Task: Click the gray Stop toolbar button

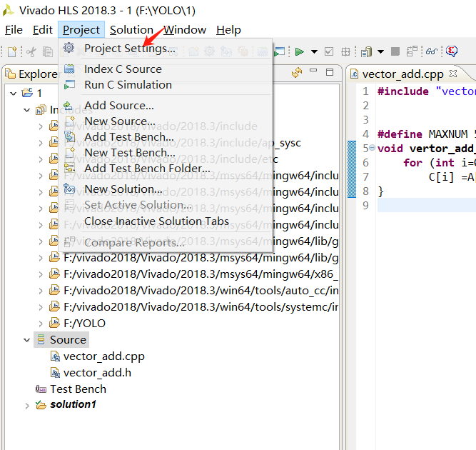Action: pyautogui.click(x=395, y=51)
